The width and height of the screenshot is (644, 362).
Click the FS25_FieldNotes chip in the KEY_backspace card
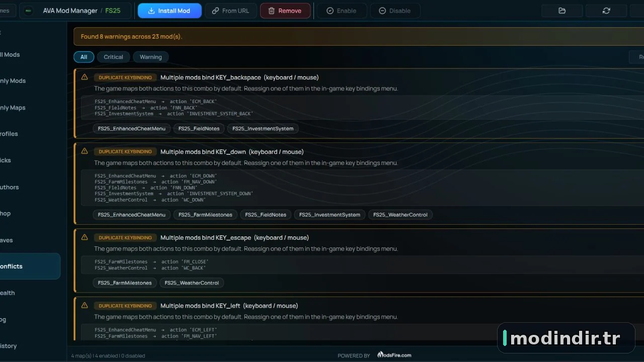[x=199, y=128]
